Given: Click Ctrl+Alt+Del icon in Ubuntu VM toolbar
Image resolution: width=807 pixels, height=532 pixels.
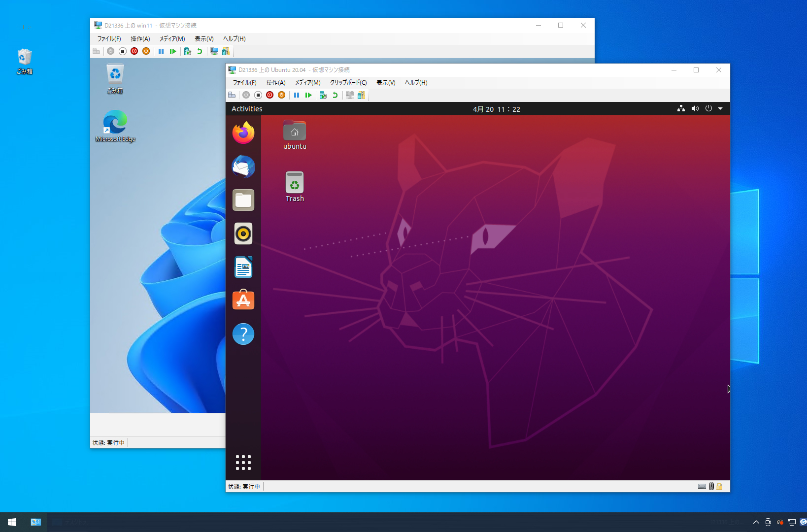Looking at the screenshot, I should point(232,95).
